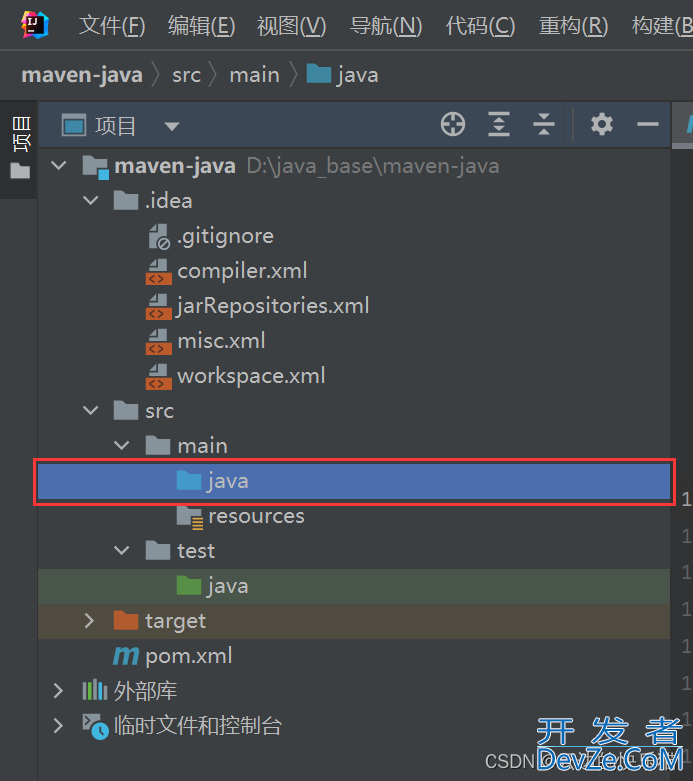
Task: Click the IntelliJ IDEA logo icon
Action: (x=34, y=24)
